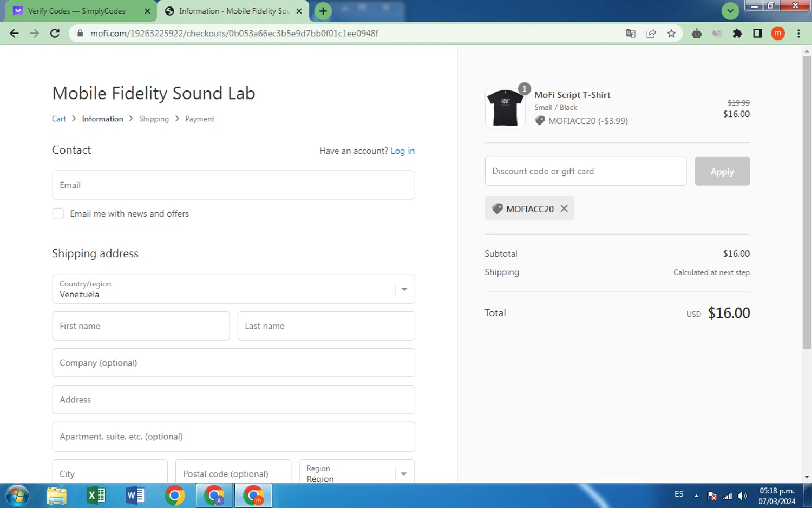Click the MoFi Script T-Shirt thumbnail
This screenshot has width=812, height=508.
point(505,108)
